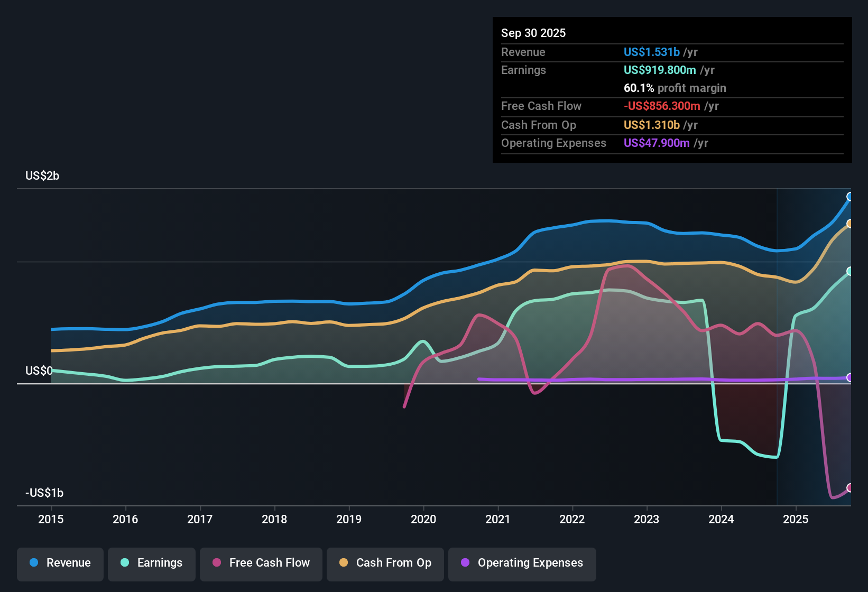Click the Free Cash Flow legend button

click(261, 563)
